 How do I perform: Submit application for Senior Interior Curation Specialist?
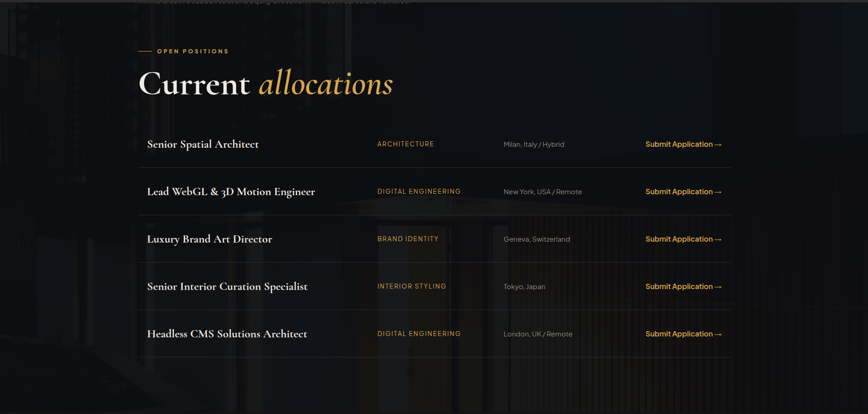(x=683, y=286)
